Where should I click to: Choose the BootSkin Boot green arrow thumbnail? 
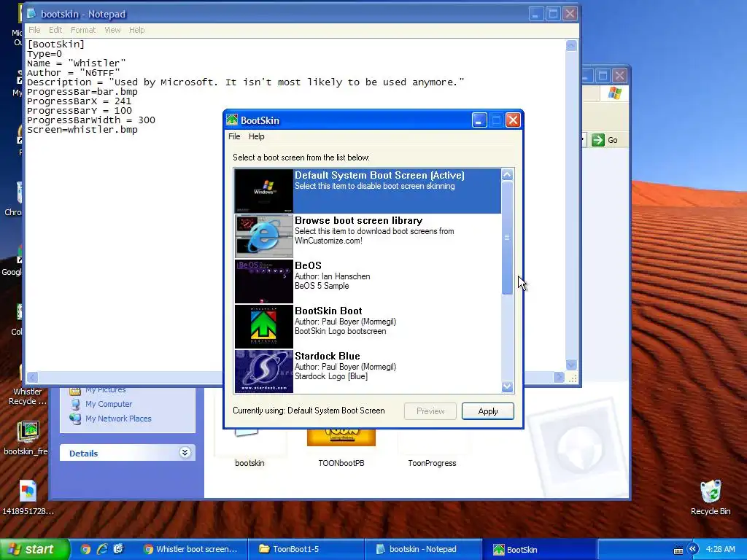(264, 326)
